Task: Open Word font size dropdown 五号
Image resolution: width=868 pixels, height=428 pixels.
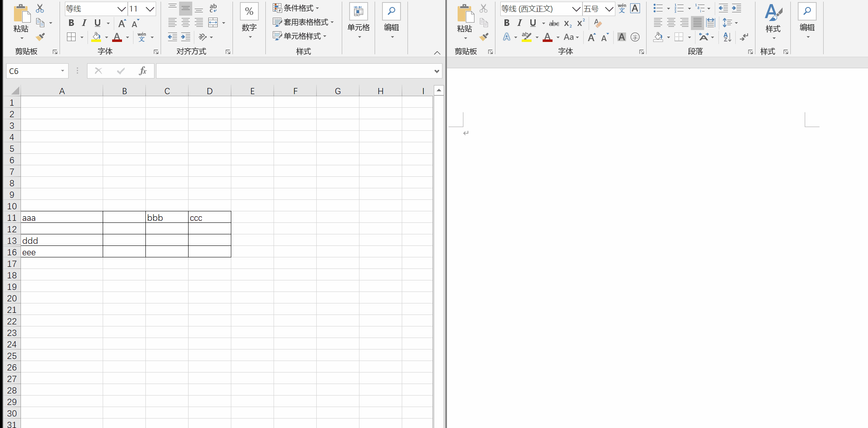Action: pyautogui.click(x=609, y=9)
